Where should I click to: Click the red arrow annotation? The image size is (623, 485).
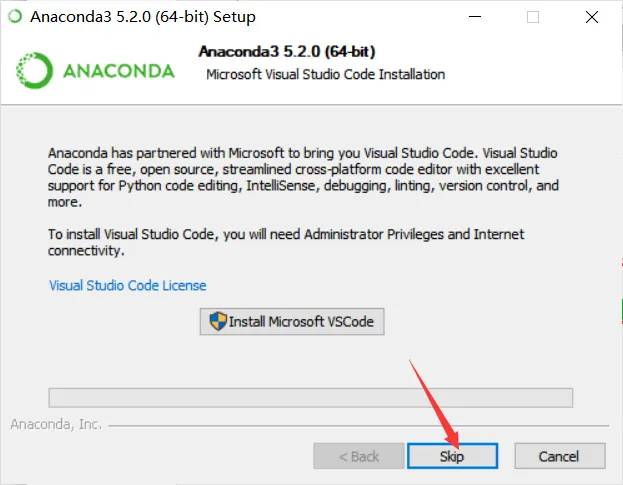point(434,403)
